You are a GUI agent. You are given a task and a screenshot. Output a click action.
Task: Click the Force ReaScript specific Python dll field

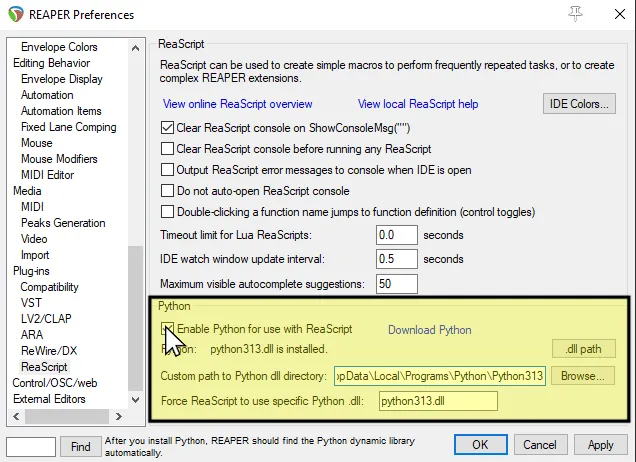click(x=438, y=401)
